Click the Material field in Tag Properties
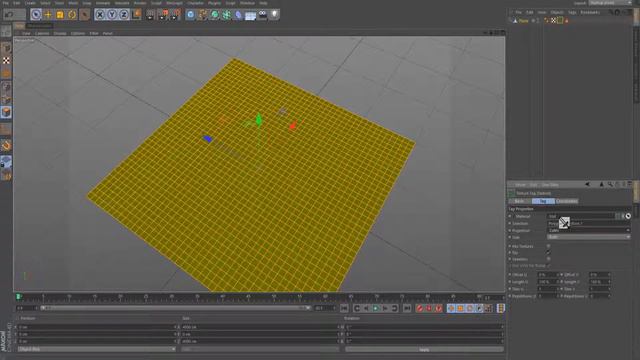Viewport: 640px width, 360px height. (x=581, y=216)
